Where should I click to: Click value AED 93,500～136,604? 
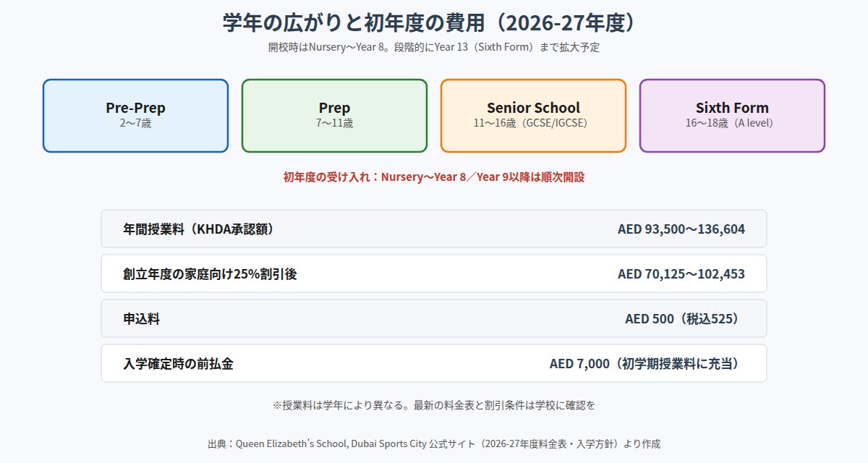click(681, 229)
